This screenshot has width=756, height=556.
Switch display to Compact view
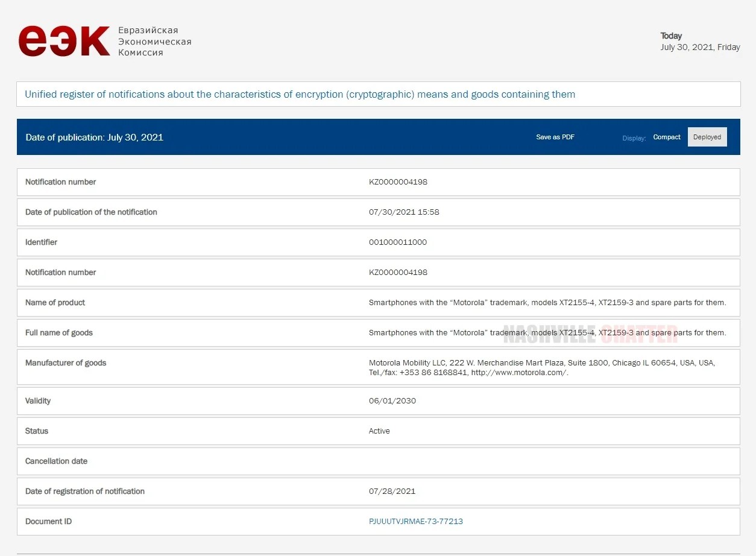coord(667,137)
